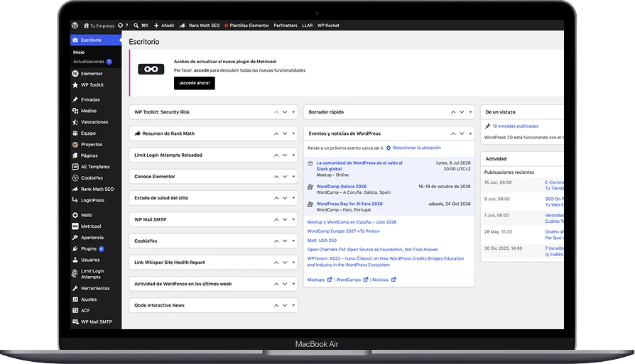Screen dimensions: 635x364
Task: Click the Elementor icon in sidebar
Action: 75,74
